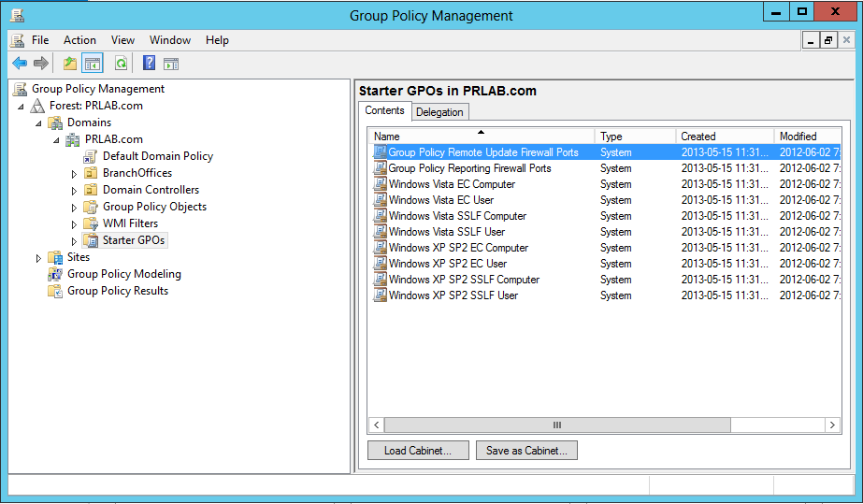Expand the WMI Filters node
This screenshot has width=863, height=504.
click(74, 224)
